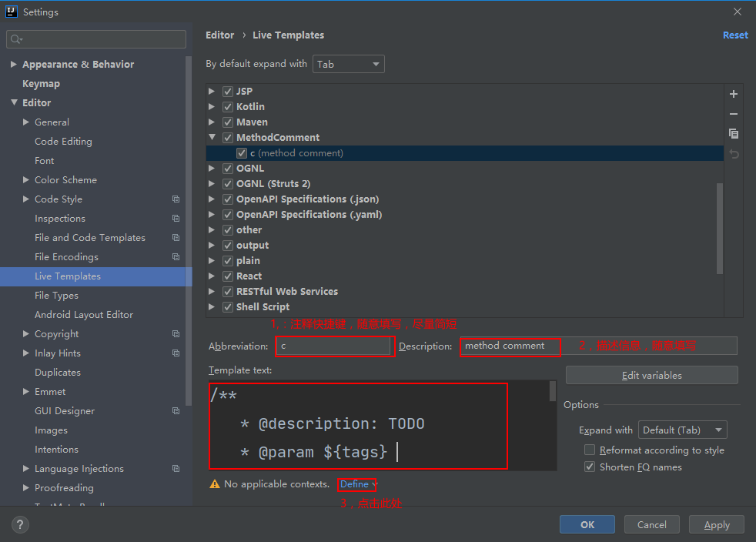This screenshot has height=542, width=756.
Task: Click the warning icon beside No applicable contexts
Action: [215, 483]
